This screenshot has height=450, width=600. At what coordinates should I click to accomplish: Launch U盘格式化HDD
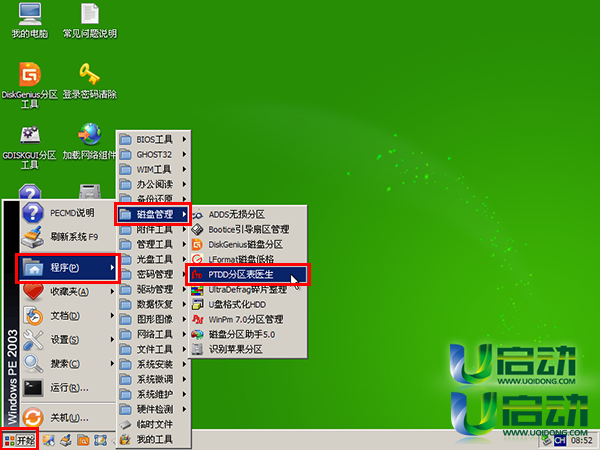pos(248,304)
